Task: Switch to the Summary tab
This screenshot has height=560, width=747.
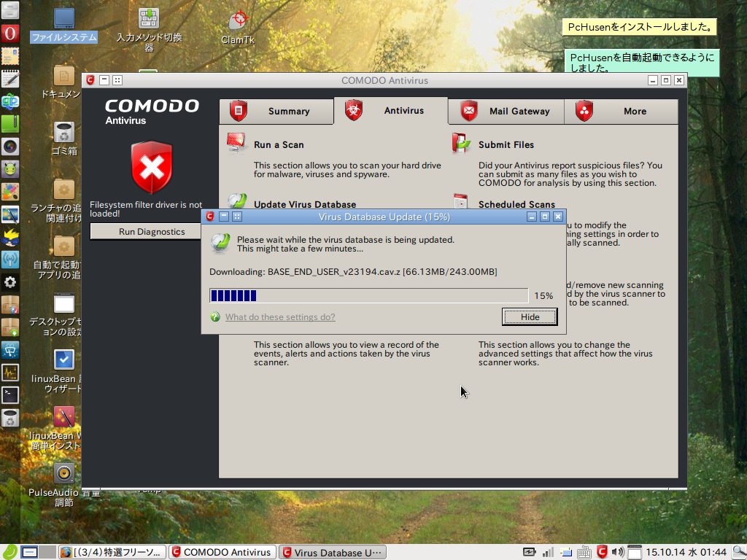Action: point(276,112)
